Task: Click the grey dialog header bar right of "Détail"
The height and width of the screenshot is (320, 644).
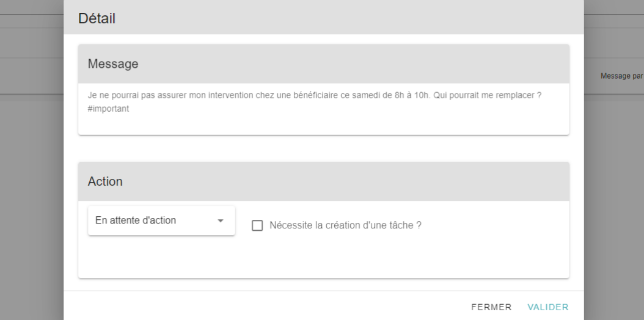Action: (349, 18)
